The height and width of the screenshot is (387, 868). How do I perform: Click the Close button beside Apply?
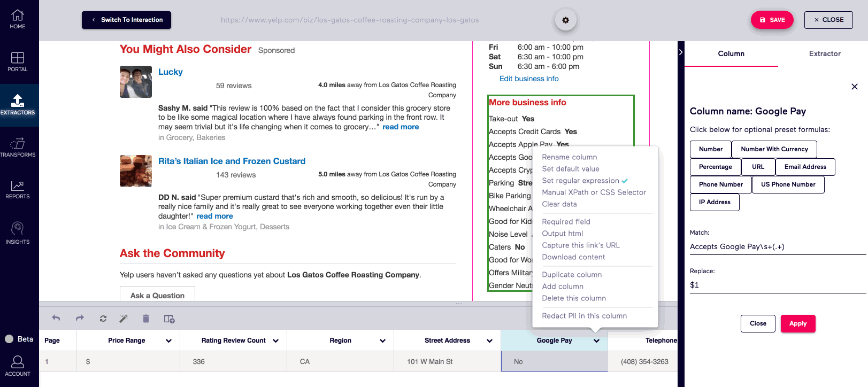coord(758,323)
